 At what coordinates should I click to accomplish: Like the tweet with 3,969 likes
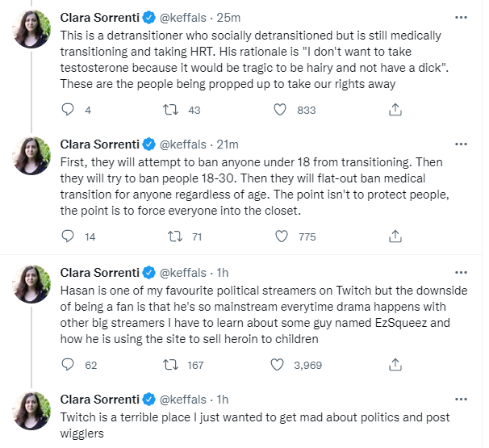(x=279, y=364)
